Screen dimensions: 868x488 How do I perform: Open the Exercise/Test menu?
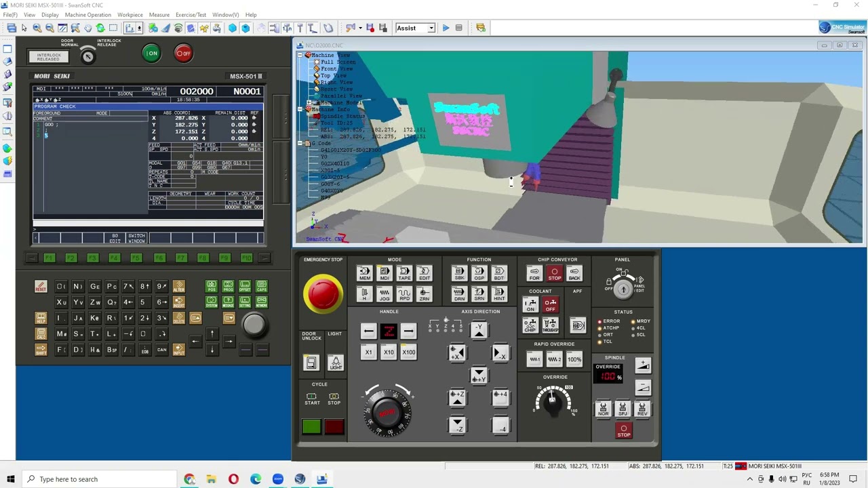coord(191,14)
